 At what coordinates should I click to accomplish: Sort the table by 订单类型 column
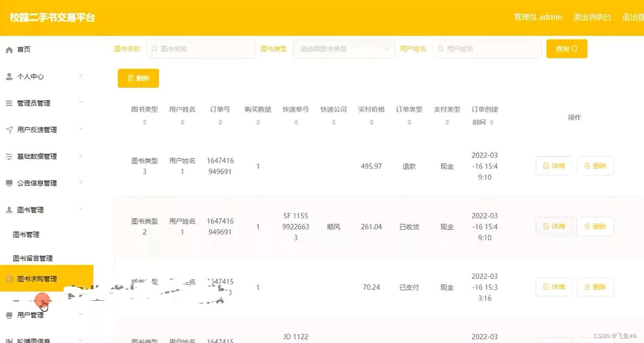[x=409, y=122]
